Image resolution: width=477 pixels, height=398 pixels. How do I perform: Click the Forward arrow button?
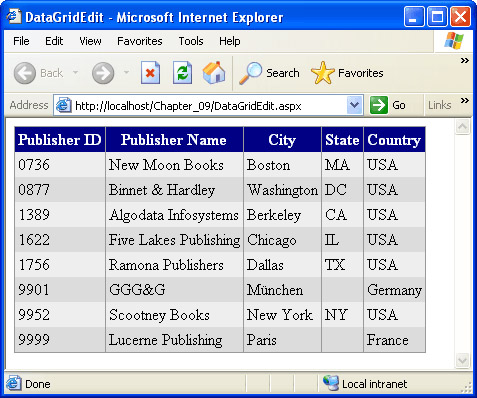[x=103, y=73]
